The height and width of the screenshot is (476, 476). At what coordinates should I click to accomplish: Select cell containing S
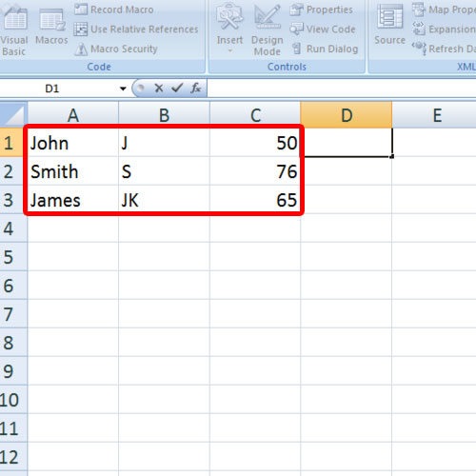tap(164, 171)
